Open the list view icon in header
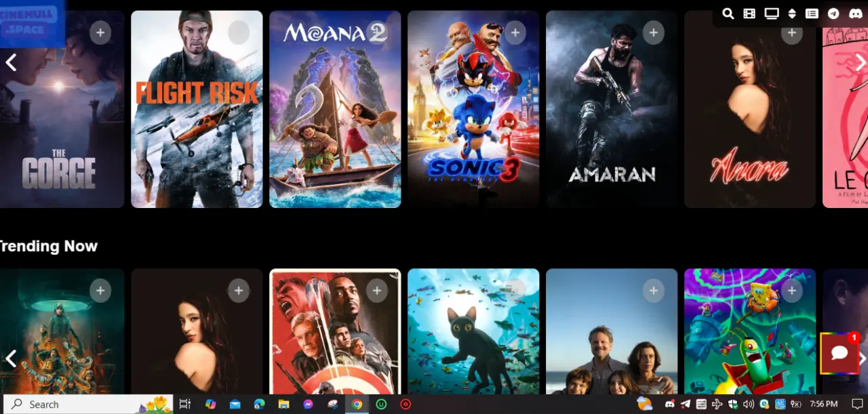Viewport: 868px width, 414px height. coord(812,14)
